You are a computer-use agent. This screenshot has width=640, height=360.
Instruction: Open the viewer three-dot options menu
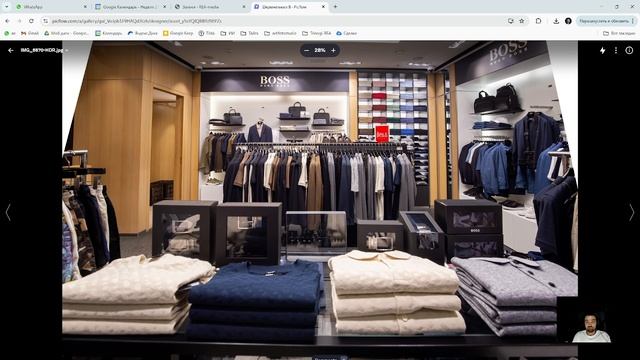(616, 50)
